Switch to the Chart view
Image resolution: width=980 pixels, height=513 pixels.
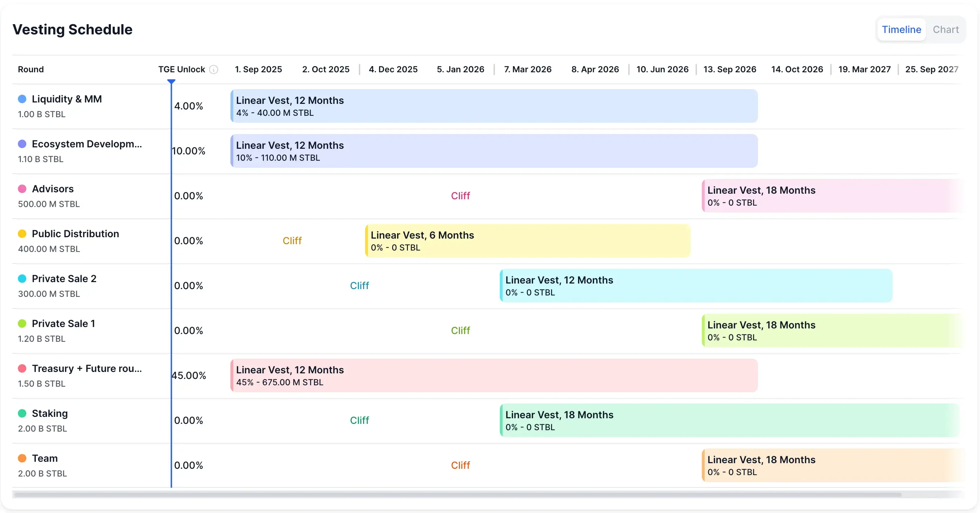pos(945,30)
